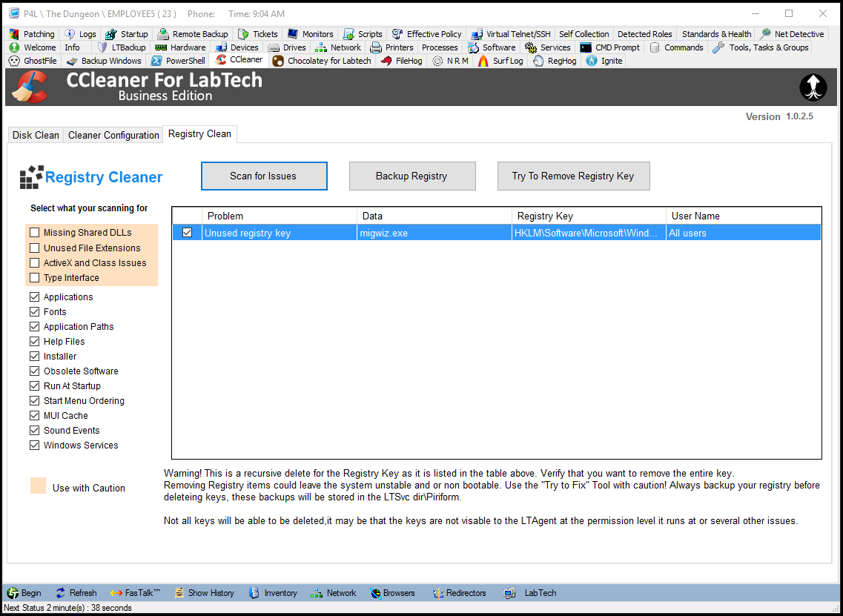
Task: Uncheck Application Paths checkbox
Action: pyautogui.click(x=35, y=326)
